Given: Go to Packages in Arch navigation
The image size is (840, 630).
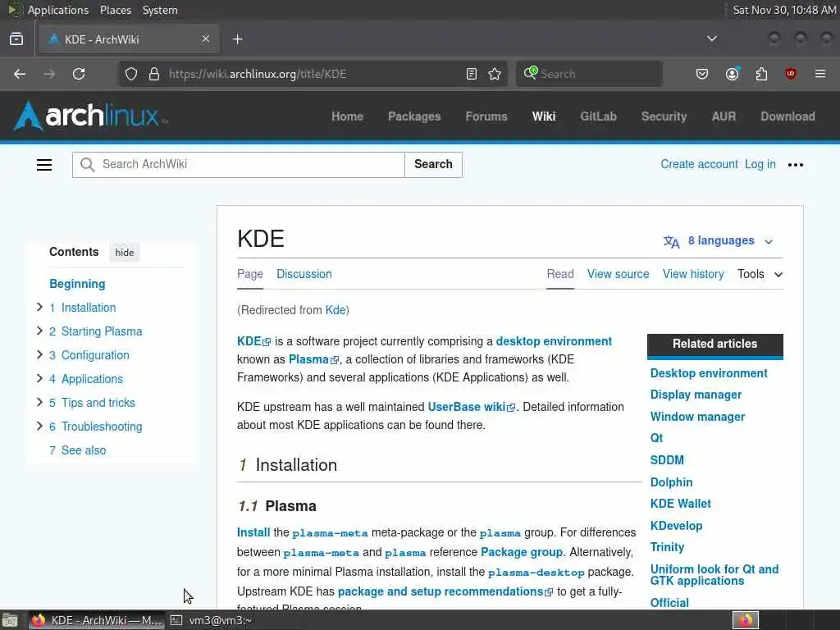Looking at the screenshot, I should coord(414,116).
